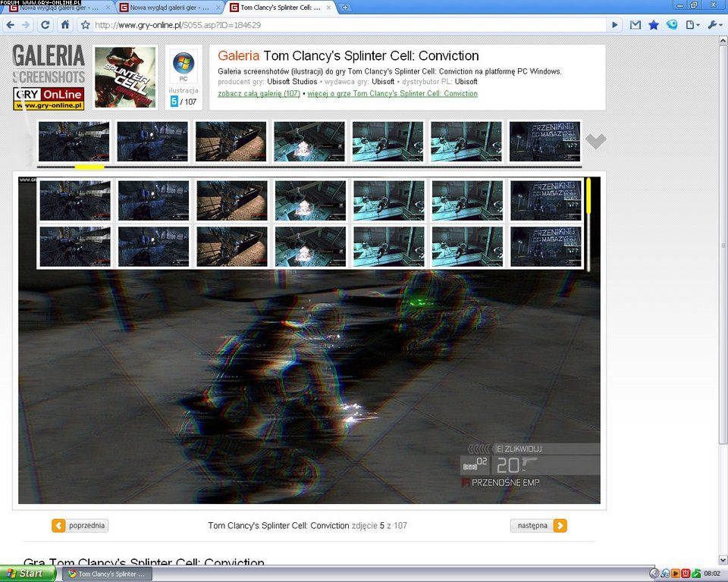This screenshot has height=582, width=728.
Task: Click the taskbar clock showing 08:02
Action: 712,574
